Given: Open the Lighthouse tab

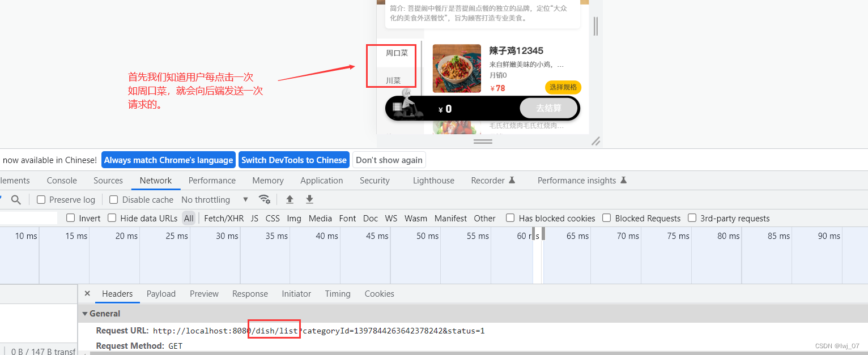Looking at the screenshot, I should coord(433,181).
